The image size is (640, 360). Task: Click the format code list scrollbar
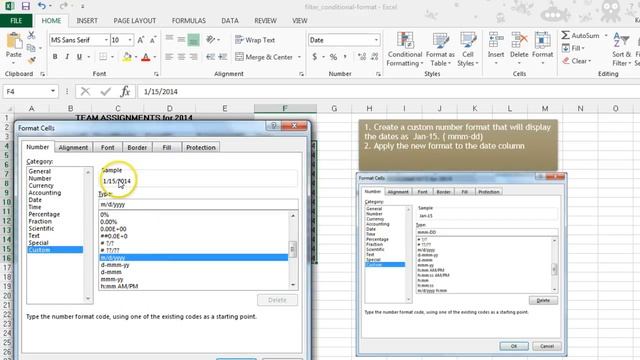(x=293, y=250)
